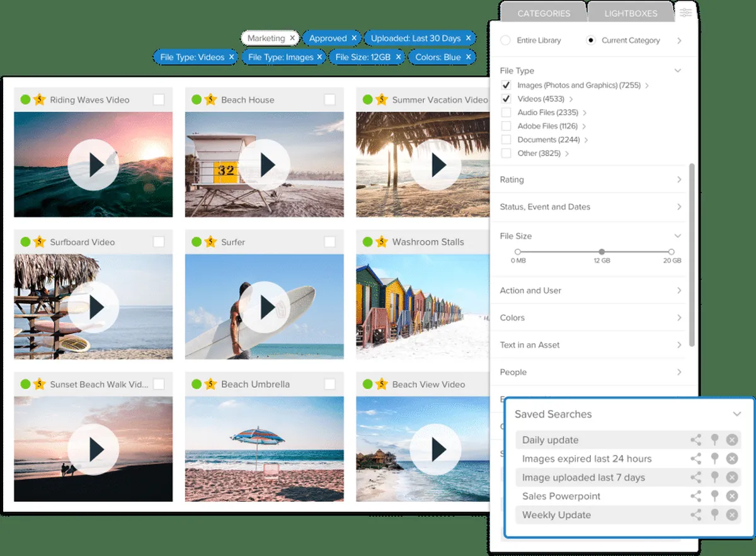Image resolution: width=756 pixels, height=556 pixels.
Task: Select the Entire Library radio option
Action: click(505, 40)
